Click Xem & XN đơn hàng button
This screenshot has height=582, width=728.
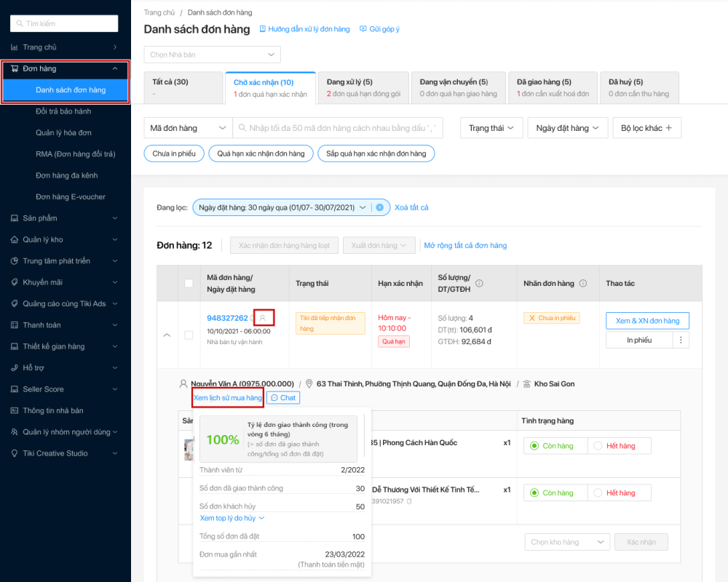tap(647, 321)
